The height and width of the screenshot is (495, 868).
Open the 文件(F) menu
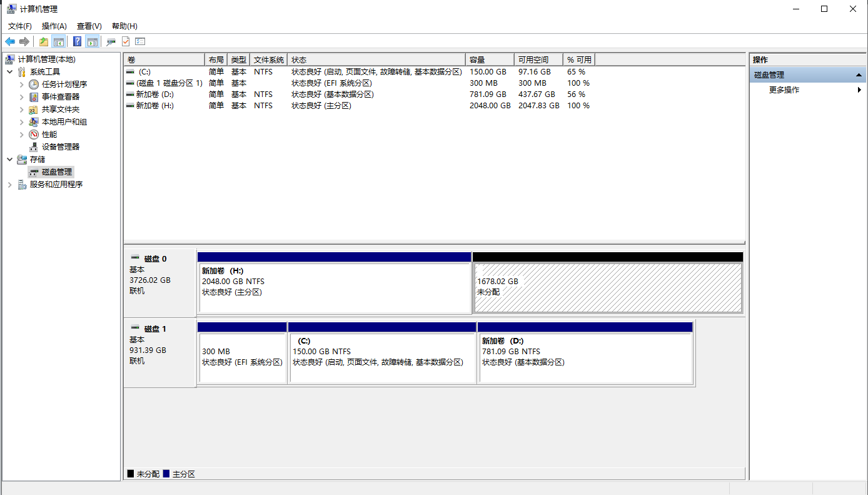tap(20, 26)
